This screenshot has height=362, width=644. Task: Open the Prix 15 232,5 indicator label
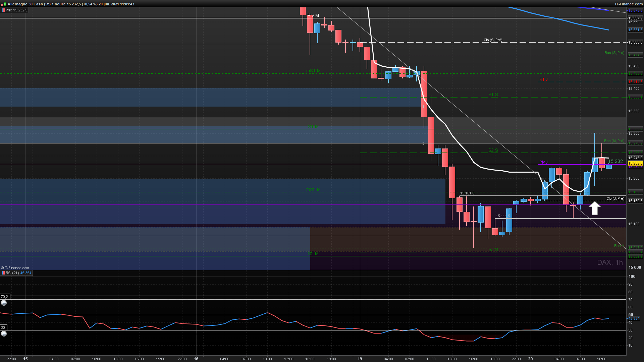17,10
